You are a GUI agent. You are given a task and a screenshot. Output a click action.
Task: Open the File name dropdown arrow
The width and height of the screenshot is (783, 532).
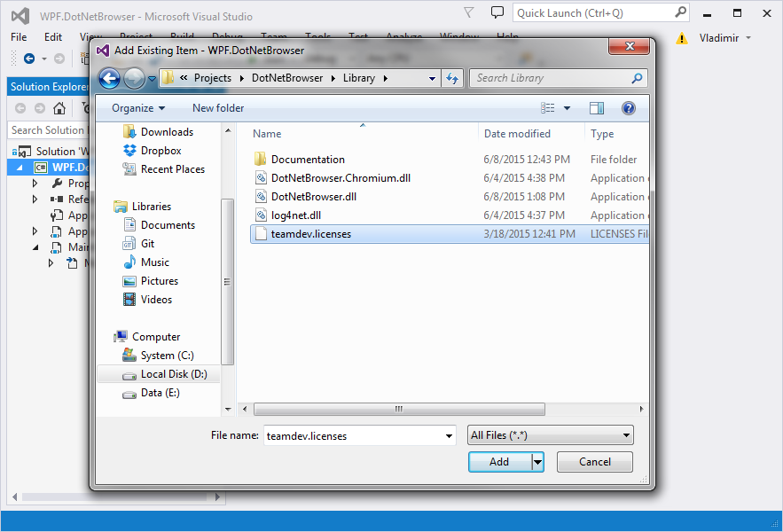point(449,435)
